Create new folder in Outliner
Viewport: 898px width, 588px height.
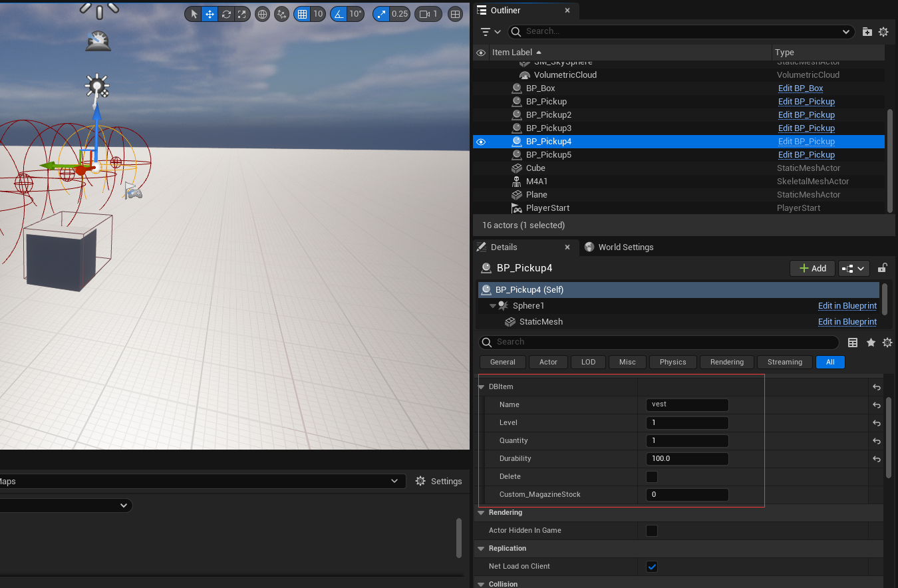867,31
